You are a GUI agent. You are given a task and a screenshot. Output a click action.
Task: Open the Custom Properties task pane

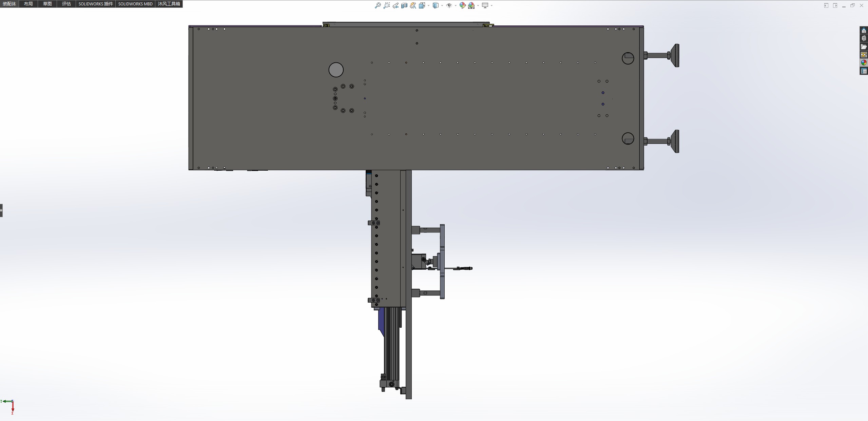point(864,71)
